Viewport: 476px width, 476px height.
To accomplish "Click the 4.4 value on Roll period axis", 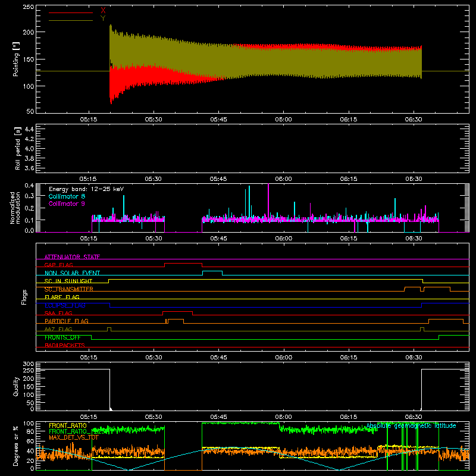I will click(29, 129).
